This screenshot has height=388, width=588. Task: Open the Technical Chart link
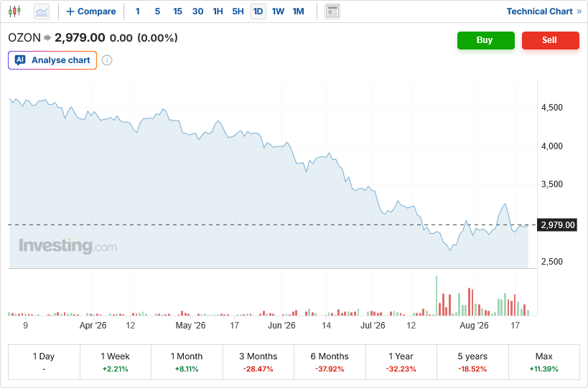tap(543, 11)
